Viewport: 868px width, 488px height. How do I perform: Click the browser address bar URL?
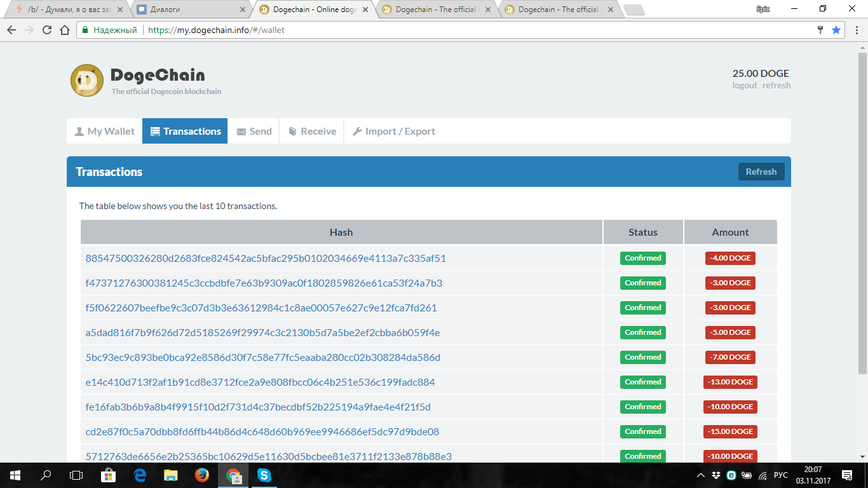216,30
